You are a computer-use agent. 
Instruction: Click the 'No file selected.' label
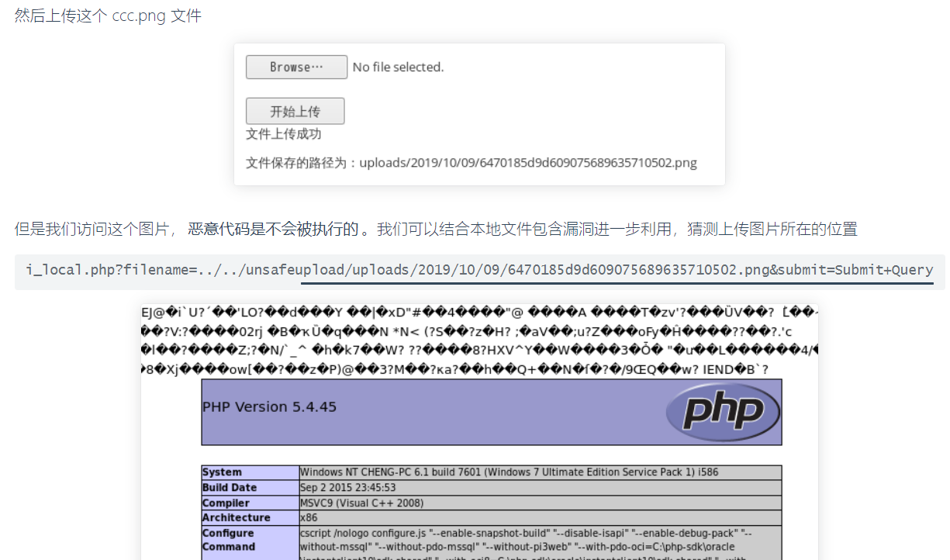(398, 67)
